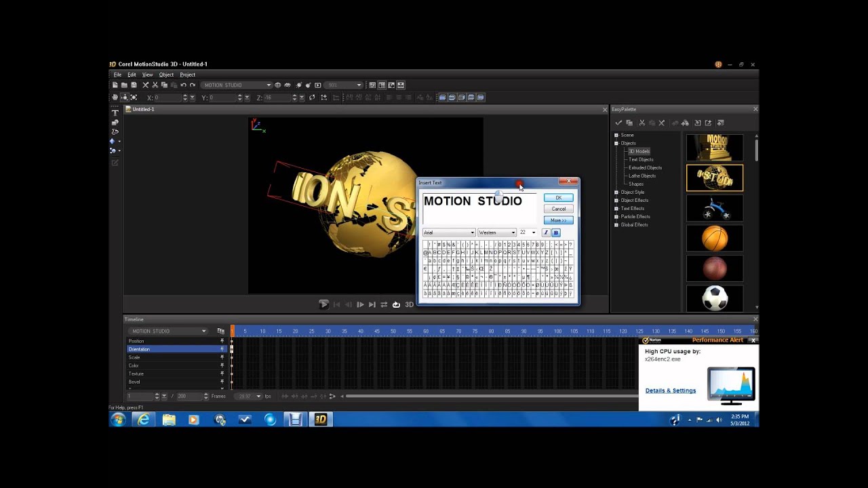Open the File menu
This screenshot has width=868, height=488.
click(x=117, y=75)
